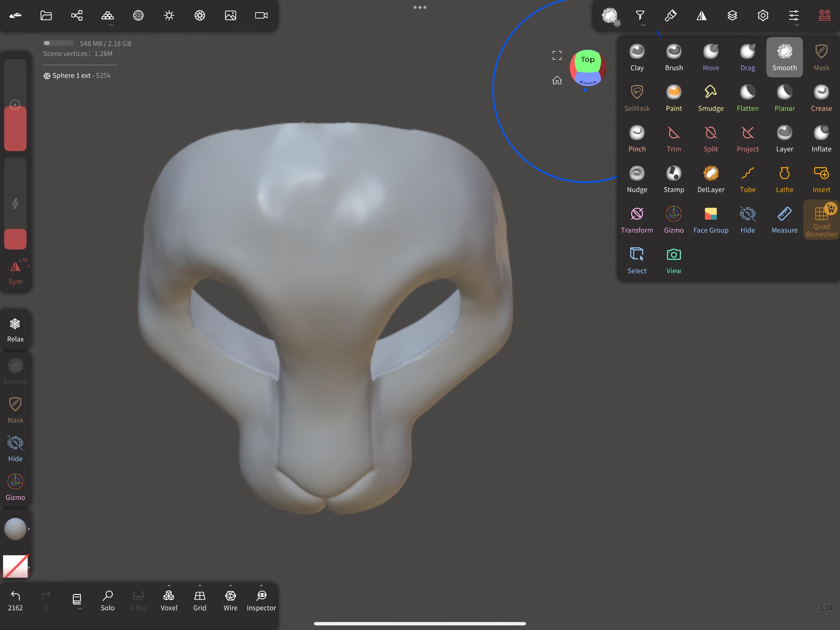
Task: Select the Measure tool
Action: click(784, 220)
